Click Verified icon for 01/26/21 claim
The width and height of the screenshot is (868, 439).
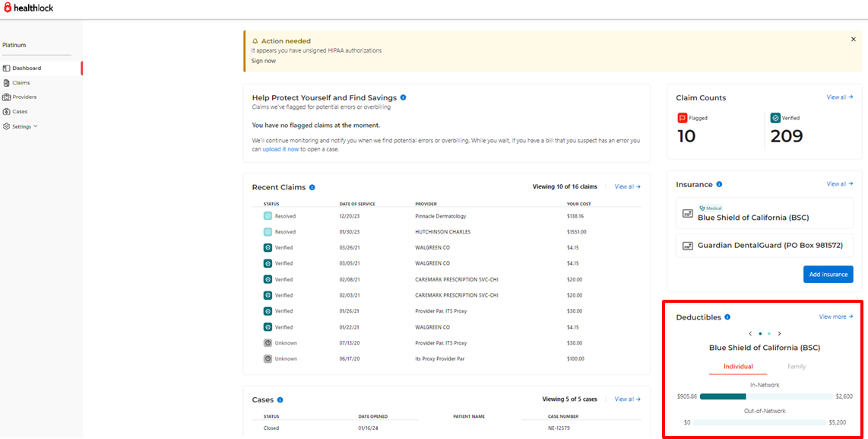pos(268,311)
